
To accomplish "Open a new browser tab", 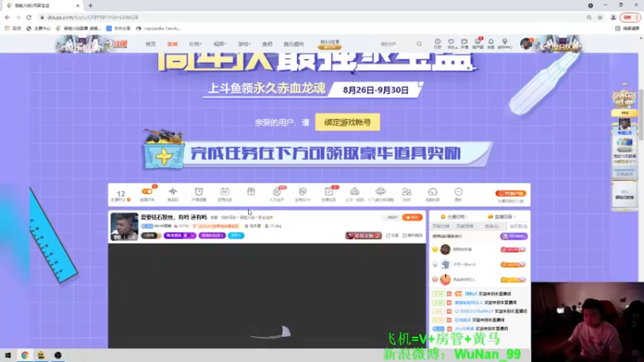I will [90, 6].
